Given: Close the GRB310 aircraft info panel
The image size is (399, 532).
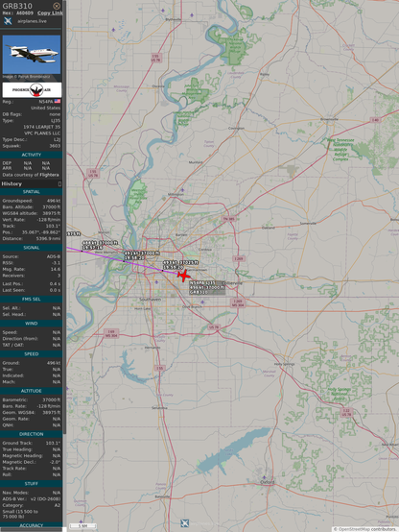Looking at the screenshot, I should click(57, 6).
